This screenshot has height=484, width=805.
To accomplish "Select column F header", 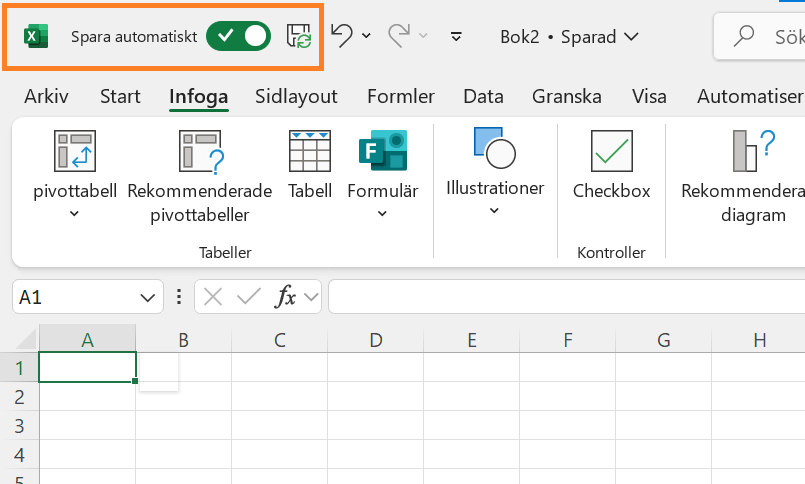I will click(x=568, y=339).
